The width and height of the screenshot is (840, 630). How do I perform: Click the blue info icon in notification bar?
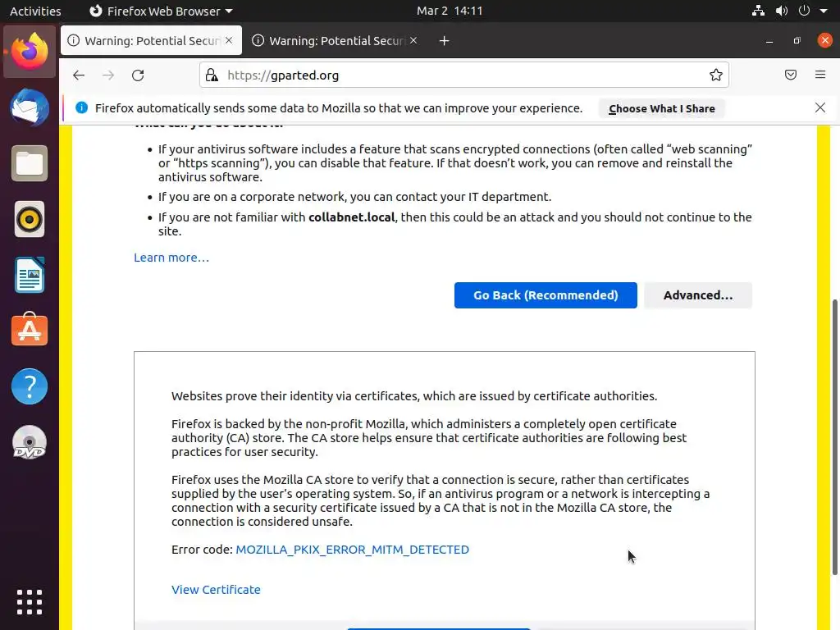point(81,107)
